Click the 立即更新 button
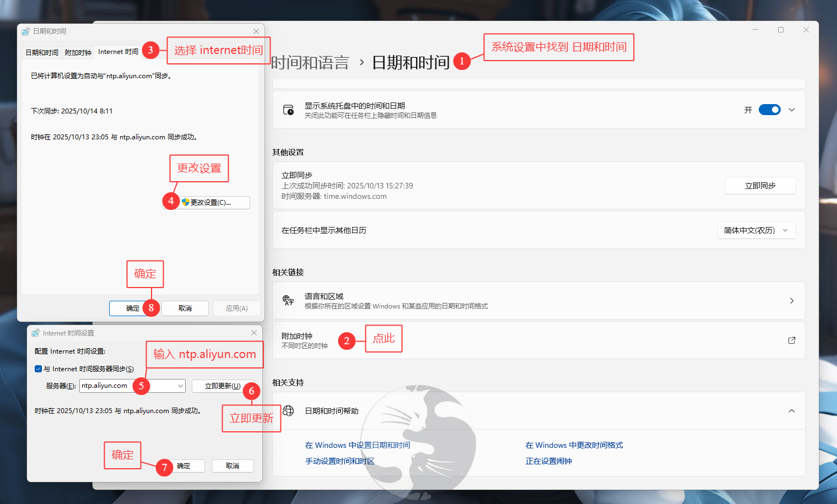The image size is (837, 504). pyautogui.click(x=223, y=386)
